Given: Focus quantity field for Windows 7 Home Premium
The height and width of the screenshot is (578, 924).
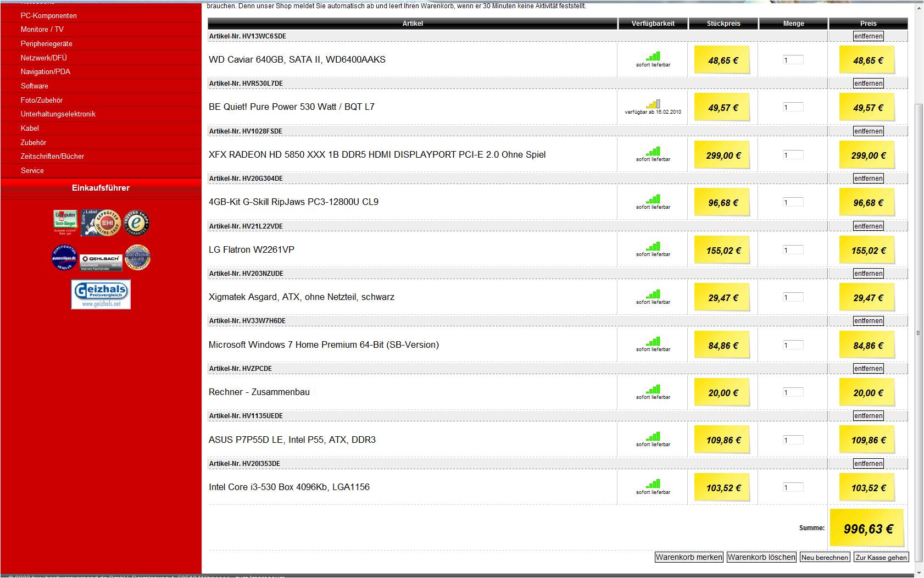Looking at the screenshot, I should pyautogui.click(x=793, y=345).
